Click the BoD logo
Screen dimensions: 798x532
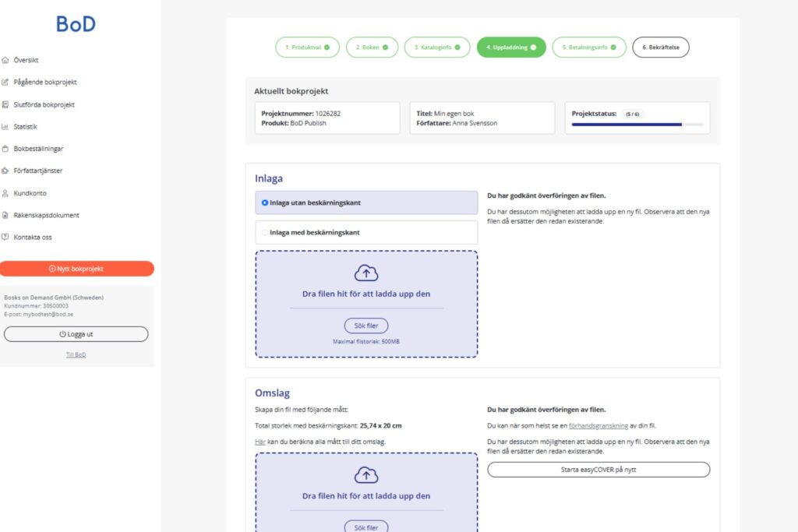tap(76, 24)
